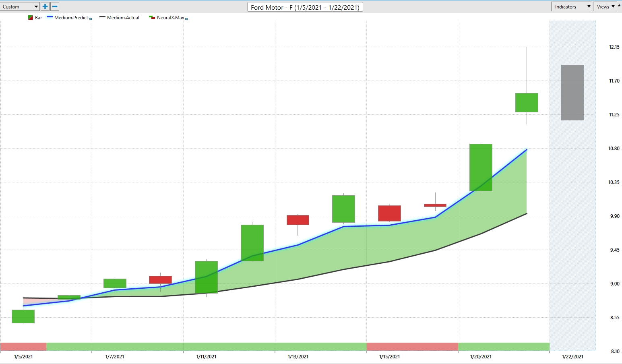Open the Views dropdown
Image resolution: width=622 pixels, height=364 pixels.
605,6
